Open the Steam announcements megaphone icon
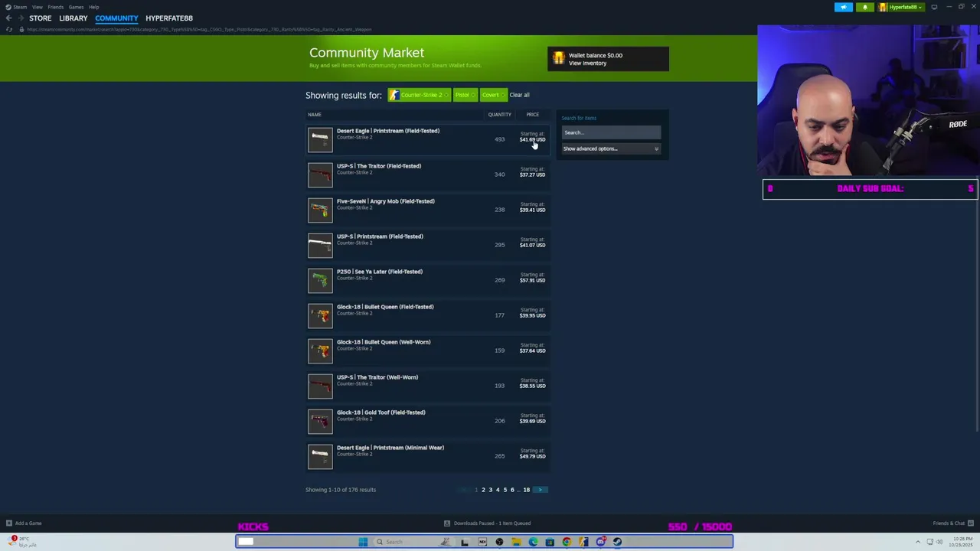This screenshot has height=551, width=980. 844,7
